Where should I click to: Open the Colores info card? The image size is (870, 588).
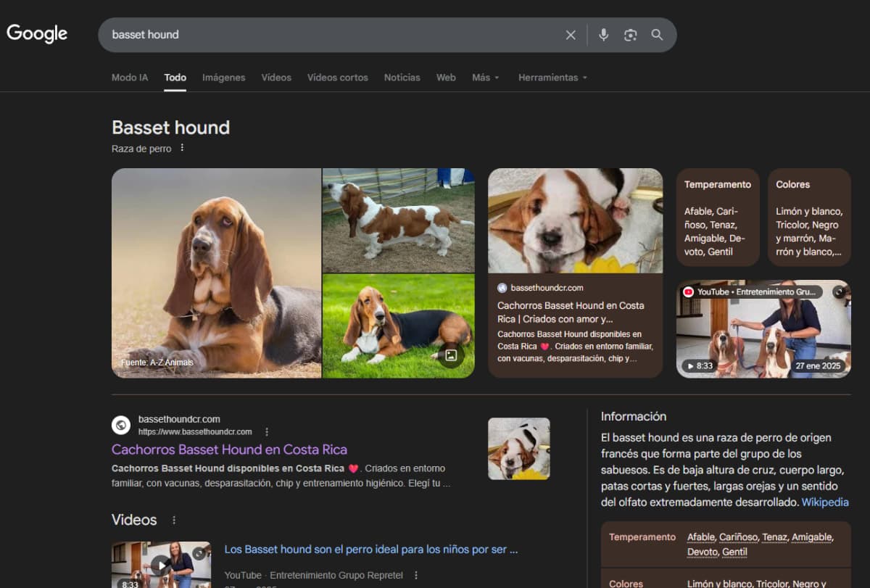pyautogui.click(x=809, y=218)
